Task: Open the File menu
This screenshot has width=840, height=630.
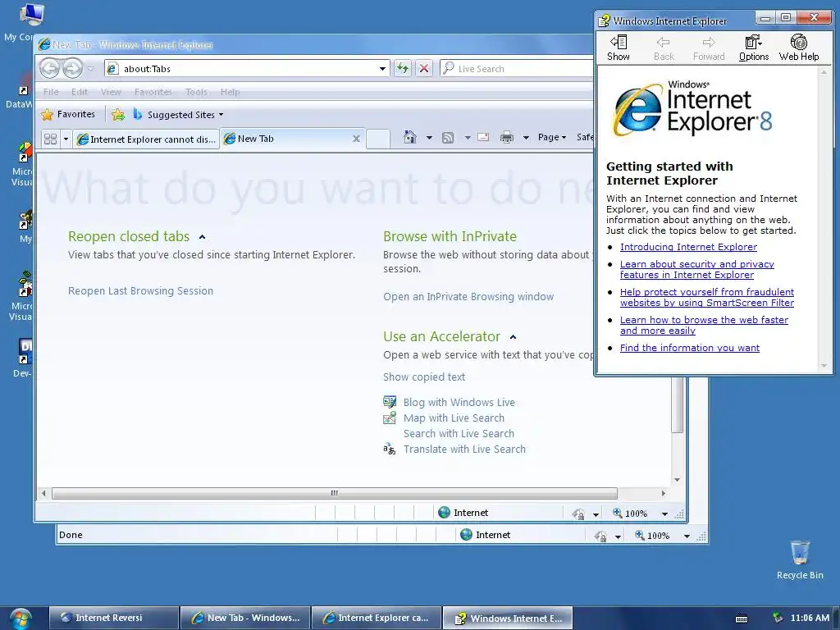Action: [x=51, y=92]
